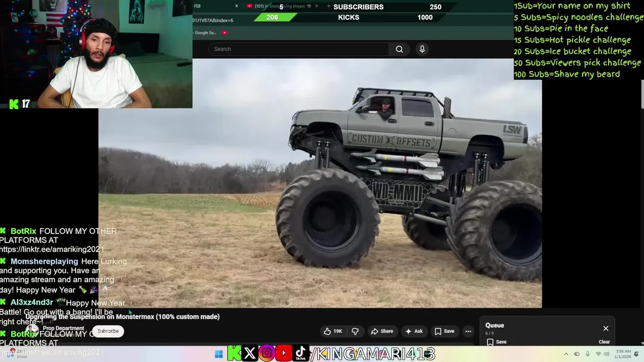Switch to the FEB browser tab
This screenshot has width=644, height=362.
(214, 6)
